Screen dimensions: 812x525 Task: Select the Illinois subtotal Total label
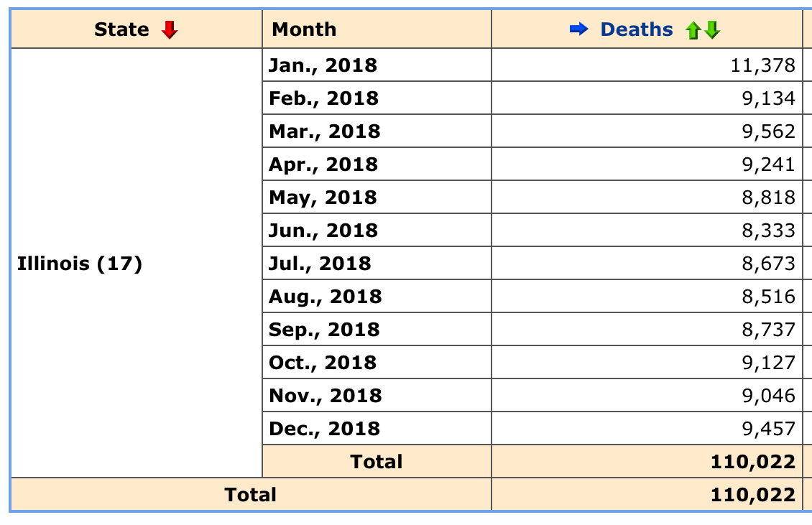tap(376, 461)
